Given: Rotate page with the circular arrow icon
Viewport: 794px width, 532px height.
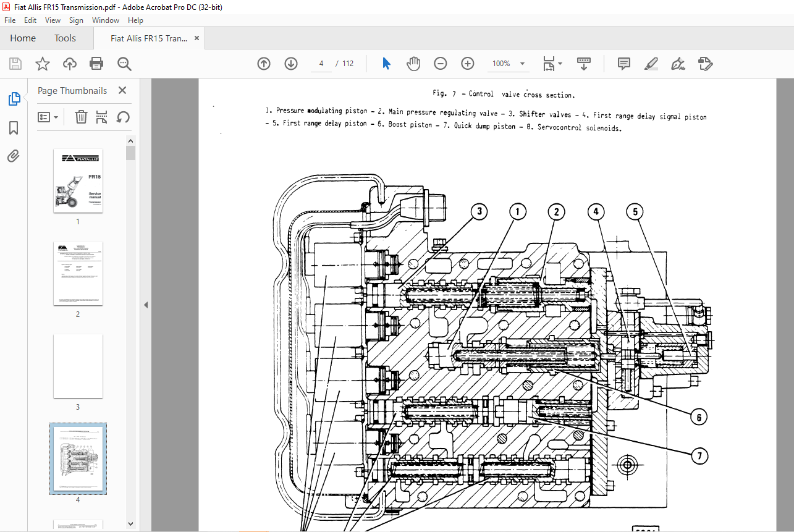Looking at the screenshot, I should 123,117.
